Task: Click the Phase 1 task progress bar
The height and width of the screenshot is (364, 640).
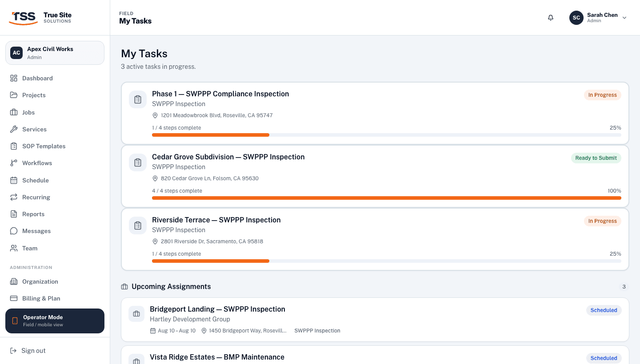Action: tap(387, 135)
